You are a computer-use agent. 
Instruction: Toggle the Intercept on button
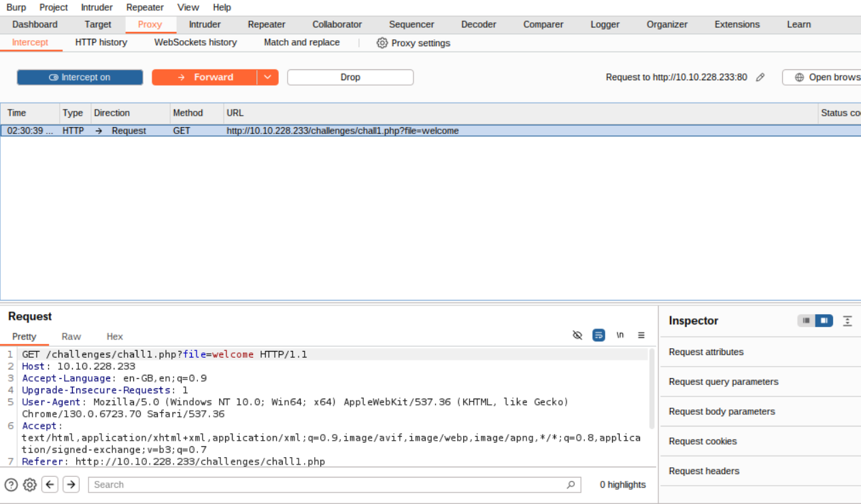[x=80, y=78]
